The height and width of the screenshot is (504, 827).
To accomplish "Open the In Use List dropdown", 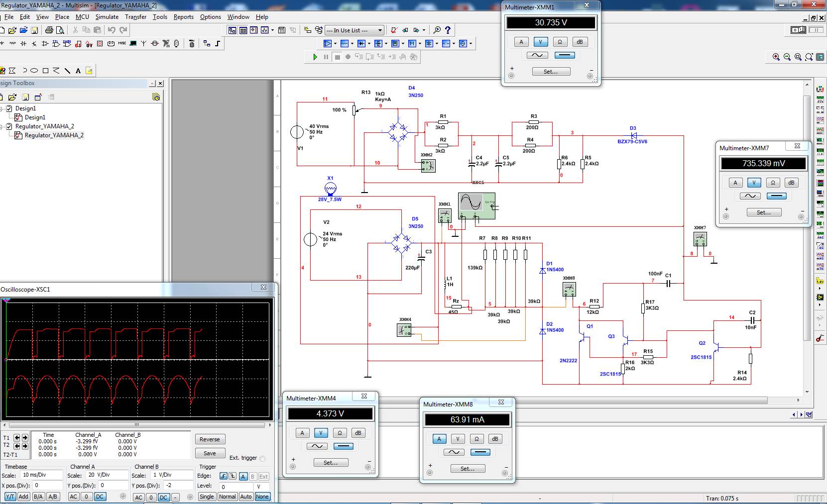I will click(x=354, y=30).
